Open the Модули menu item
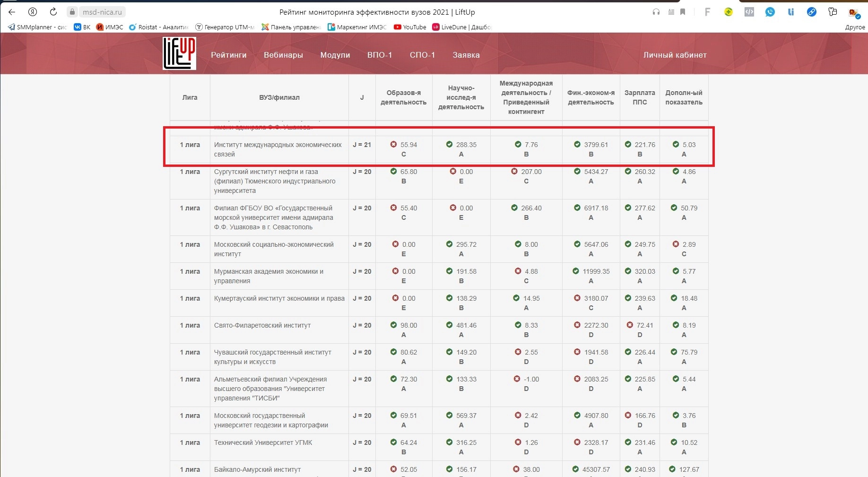The height and width of the screenshot is (477, 868). point(335,55)
